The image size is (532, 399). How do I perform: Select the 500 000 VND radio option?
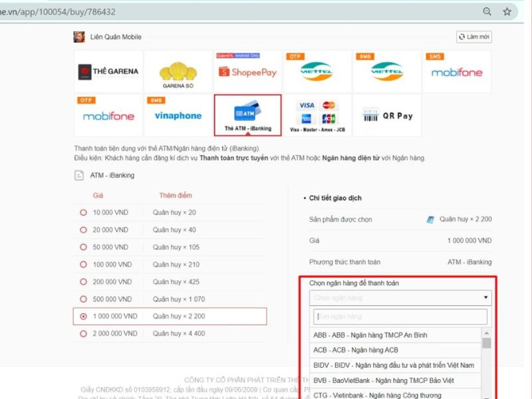pyautogui.click(x=83, y=299)
